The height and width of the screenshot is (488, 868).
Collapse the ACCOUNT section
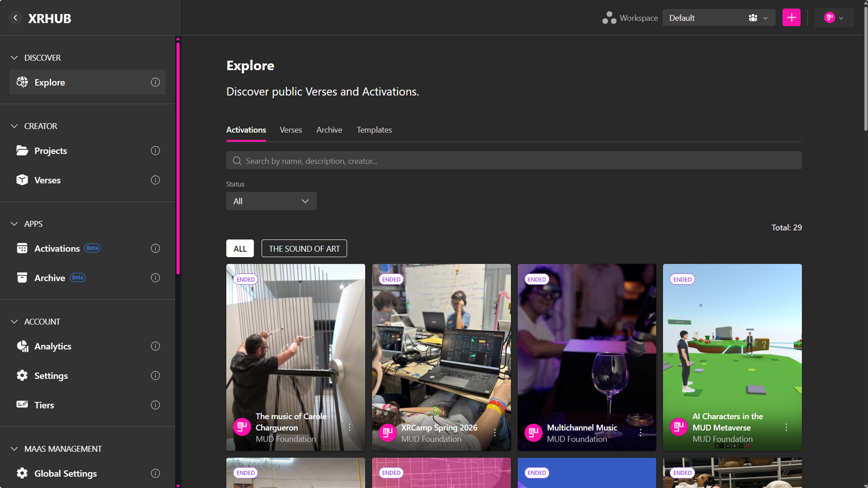14,322
